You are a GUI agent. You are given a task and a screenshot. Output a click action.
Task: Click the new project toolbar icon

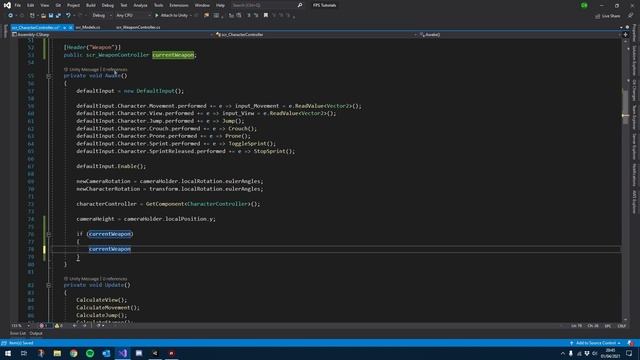(32, 16)
